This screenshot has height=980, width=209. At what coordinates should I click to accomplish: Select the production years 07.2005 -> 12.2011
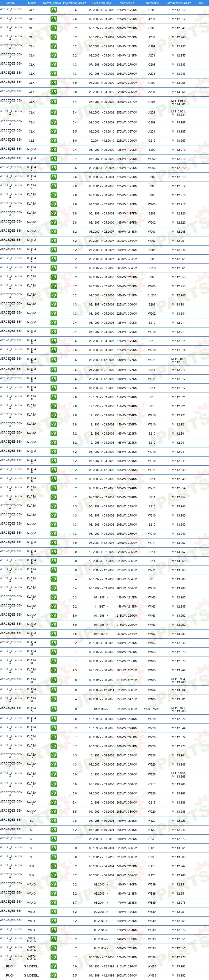102,691
